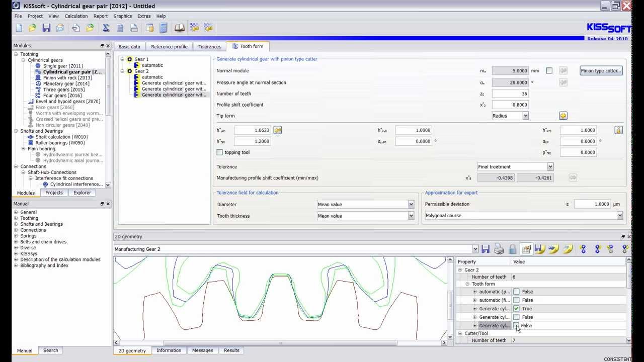The image size is (644, 362).
Task: Select Planetary gear [Z014] module
Action: pyautogui.click(x=66, y=83)
